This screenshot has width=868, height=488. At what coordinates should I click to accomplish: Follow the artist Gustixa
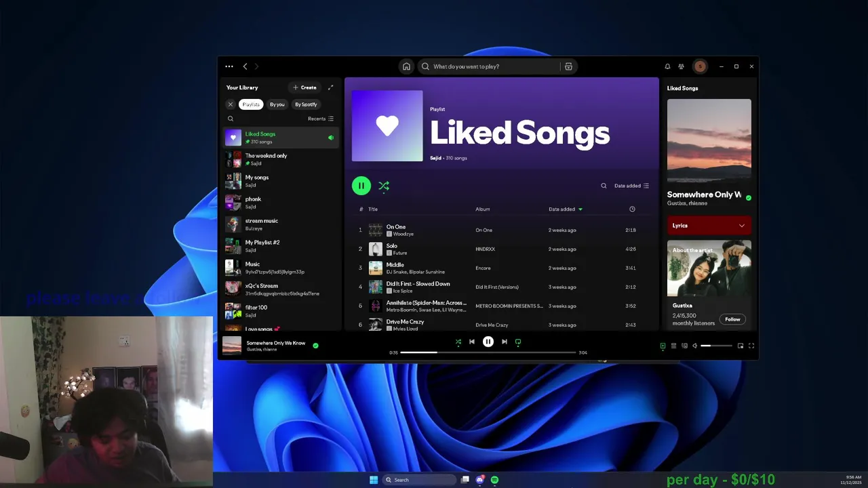click(x=732, y=319)
